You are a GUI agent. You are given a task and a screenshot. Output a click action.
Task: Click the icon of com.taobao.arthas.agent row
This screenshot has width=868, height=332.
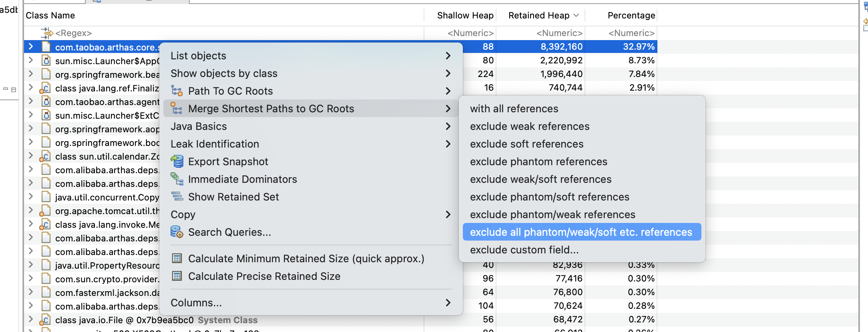click(x=46, y=101)
